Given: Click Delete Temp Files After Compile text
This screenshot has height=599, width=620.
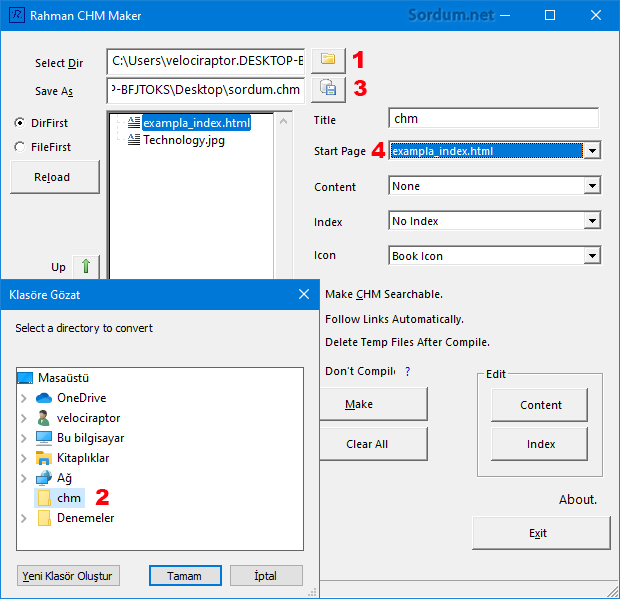Looking at the screenshot, I should (407, 342).
